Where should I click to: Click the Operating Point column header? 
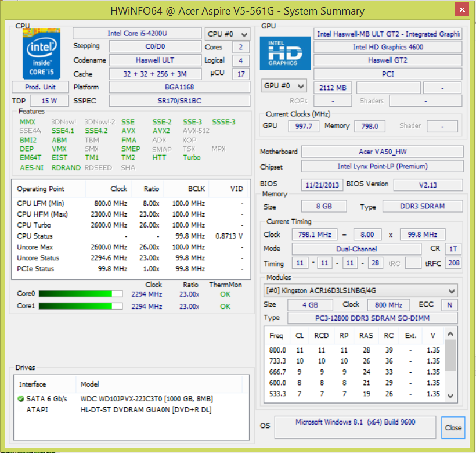click(x=49, y=189)
